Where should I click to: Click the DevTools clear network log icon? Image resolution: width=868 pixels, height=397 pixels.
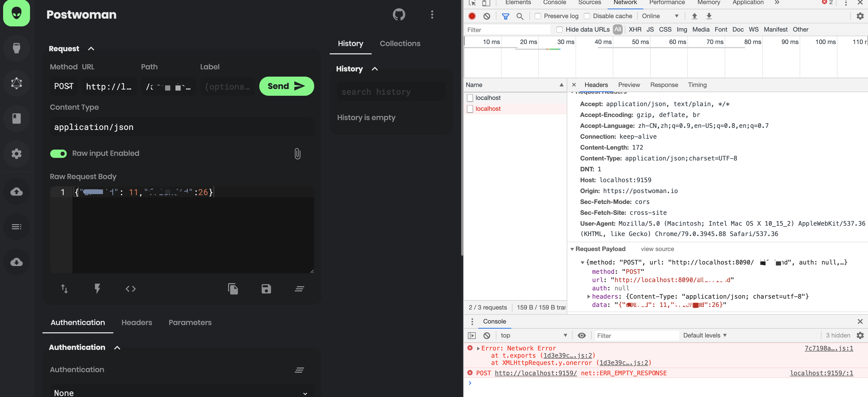pos(487,16)
